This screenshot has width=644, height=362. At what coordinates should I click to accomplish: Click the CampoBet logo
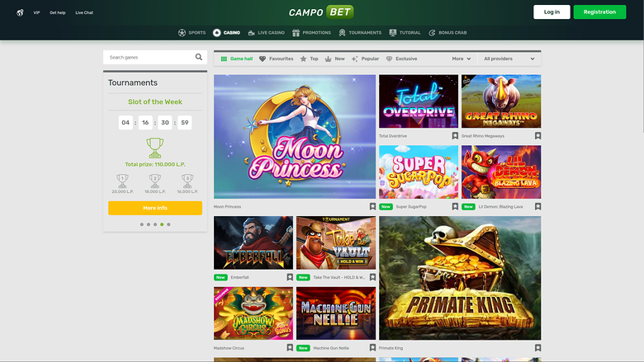321,12
